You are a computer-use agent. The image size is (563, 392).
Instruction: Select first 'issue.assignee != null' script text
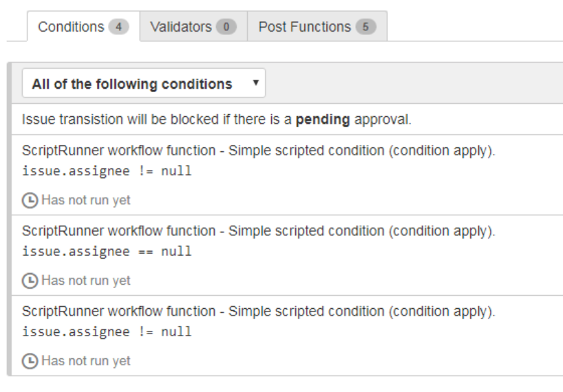[107, 171]
